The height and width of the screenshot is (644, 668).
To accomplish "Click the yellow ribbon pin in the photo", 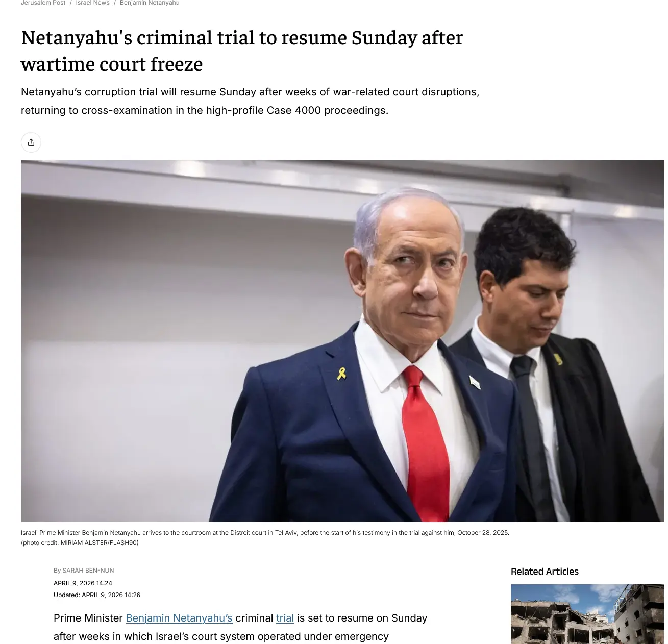I will coord(341,374).
